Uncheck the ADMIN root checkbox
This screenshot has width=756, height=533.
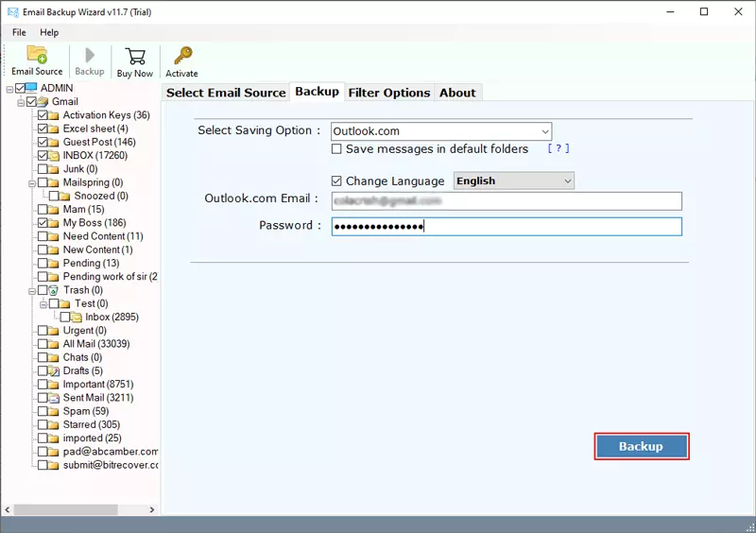20,88
